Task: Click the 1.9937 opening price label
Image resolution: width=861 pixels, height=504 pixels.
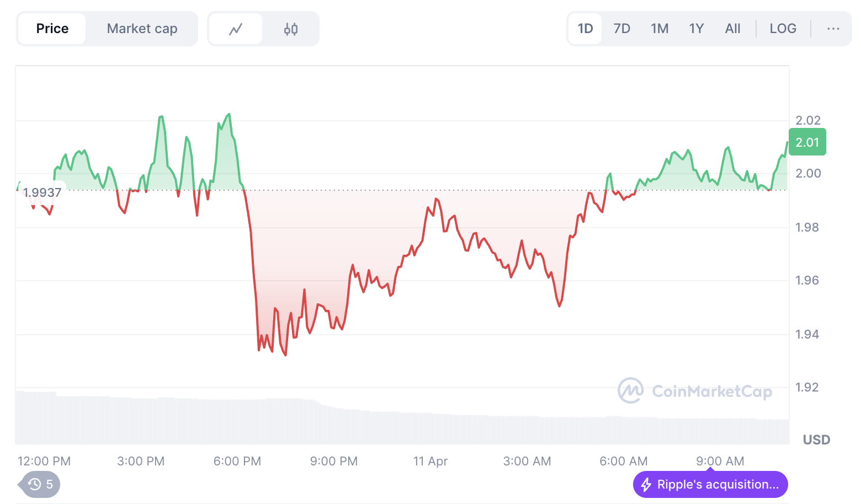Action: click(x=42, y=192)
